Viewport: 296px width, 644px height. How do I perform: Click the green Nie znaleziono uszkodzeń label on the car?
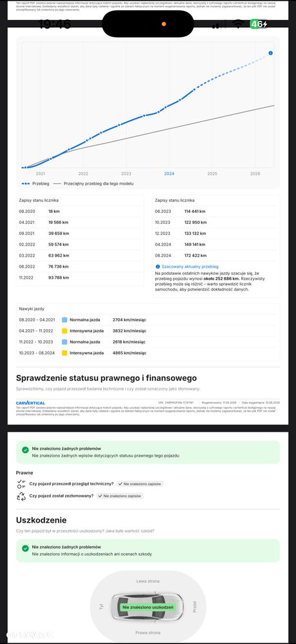[x=148, y=607]
